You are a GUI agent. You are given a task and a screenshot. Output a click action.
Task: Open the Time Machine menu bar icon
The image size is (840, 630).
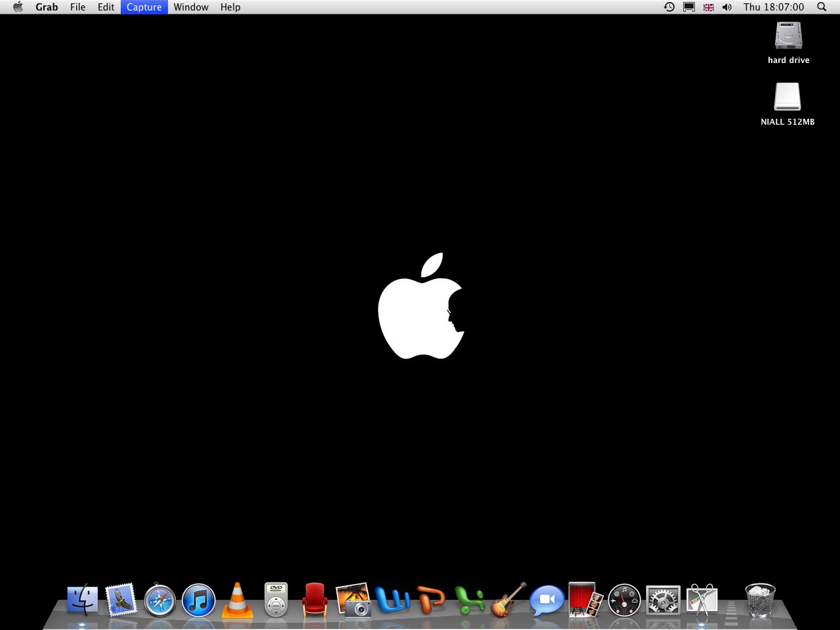[x=669, y=7]
